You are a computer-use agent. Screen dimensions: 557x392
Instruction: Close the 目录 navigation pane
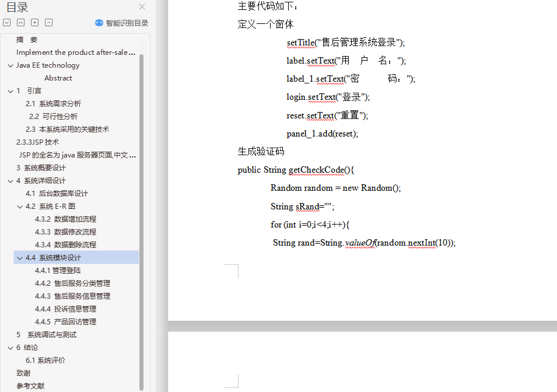pos(142,7)
